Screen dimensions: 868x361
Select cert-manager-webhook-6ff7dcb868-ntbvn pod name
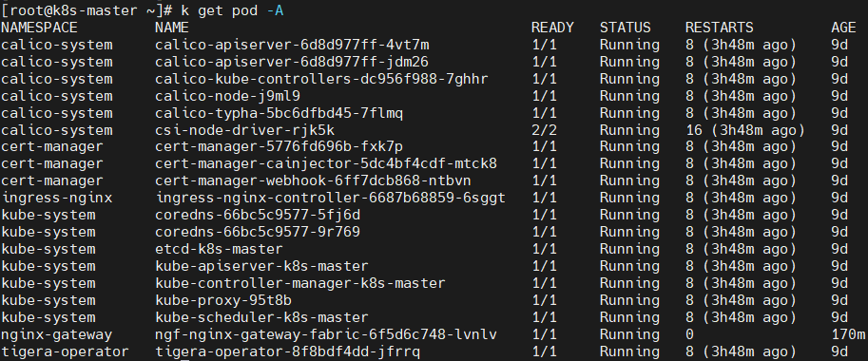pos(314,180)
